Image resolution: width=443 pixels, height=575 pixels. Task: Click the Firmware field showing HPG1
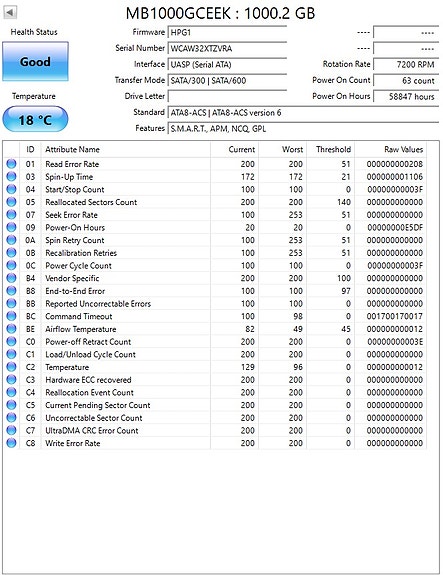(x=227, y=32)
